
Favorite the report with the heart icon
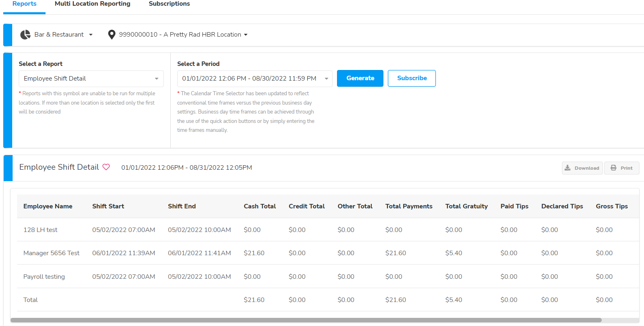coord(106,167)
